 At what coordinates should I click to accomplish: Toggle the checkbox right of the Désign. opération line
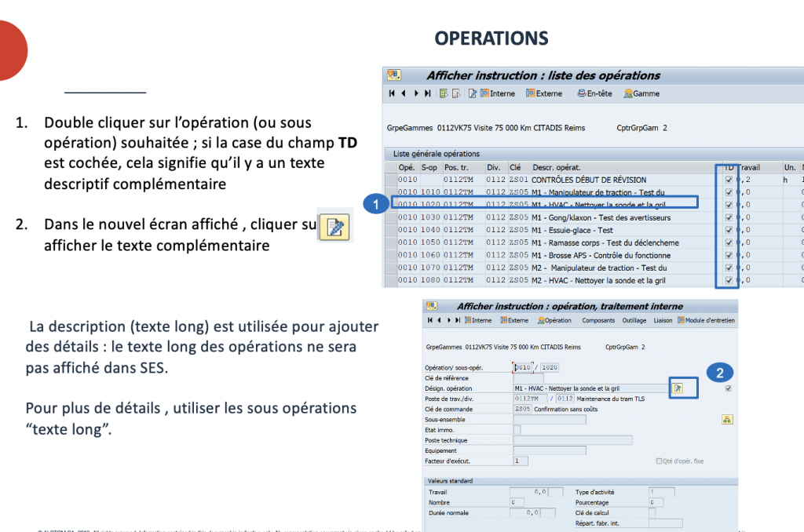729,388
